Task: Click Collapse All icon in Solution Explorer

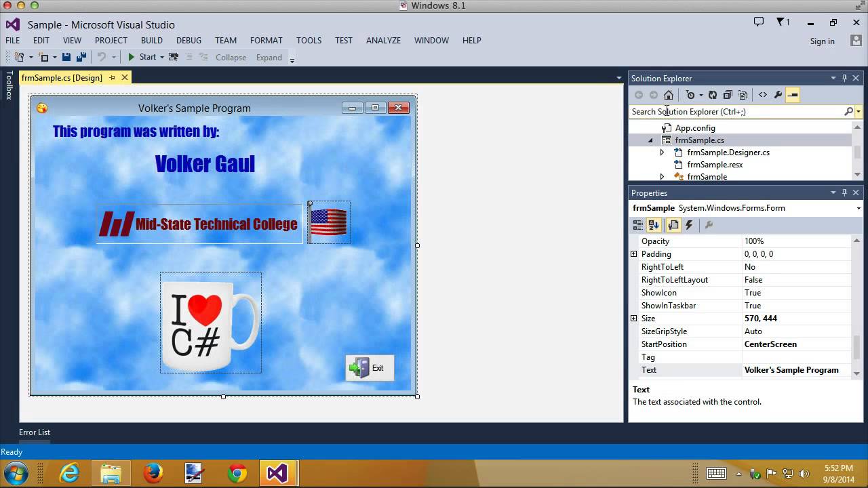Action: pos(728,95)
